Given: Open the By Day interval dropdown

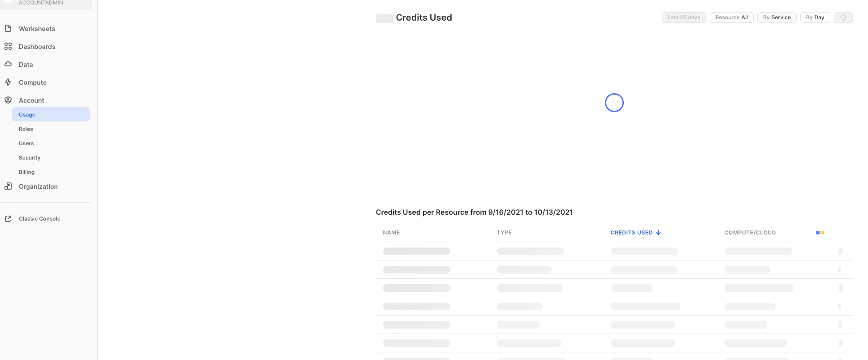Looking at the screenshot, I should (815, 17).
